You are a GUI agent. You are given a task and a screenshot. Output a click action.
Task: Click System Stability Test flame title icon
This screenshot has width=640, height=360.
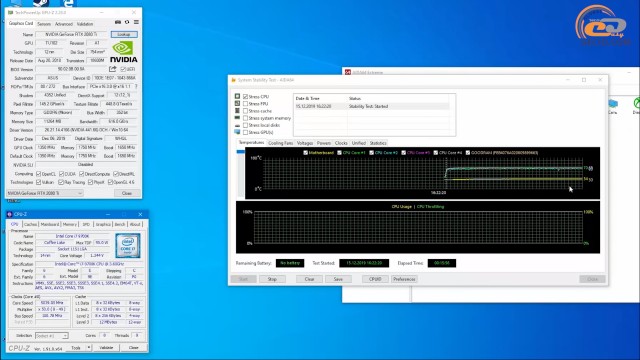point(233,80)
